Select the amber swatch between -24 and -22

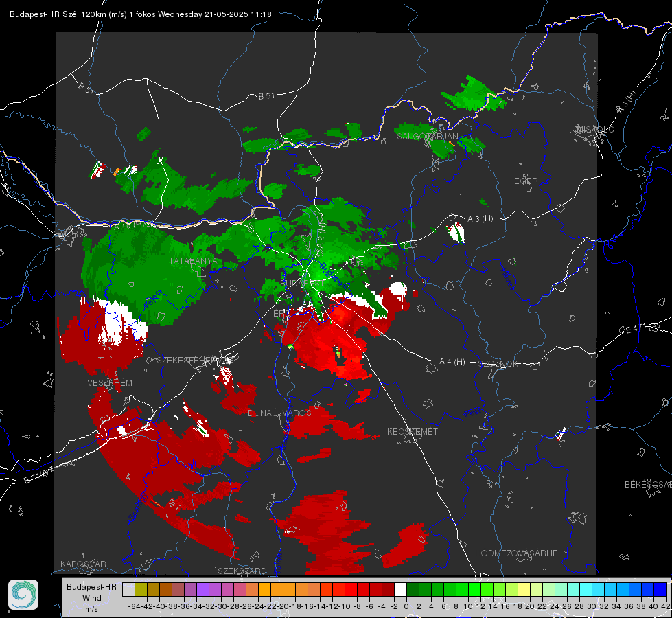coord(264,589)
